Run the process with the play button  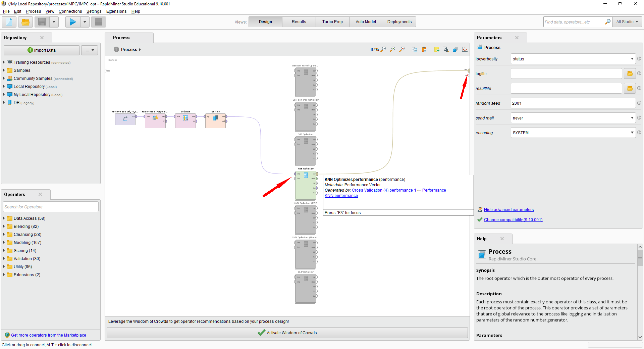[x=73, y=22]
